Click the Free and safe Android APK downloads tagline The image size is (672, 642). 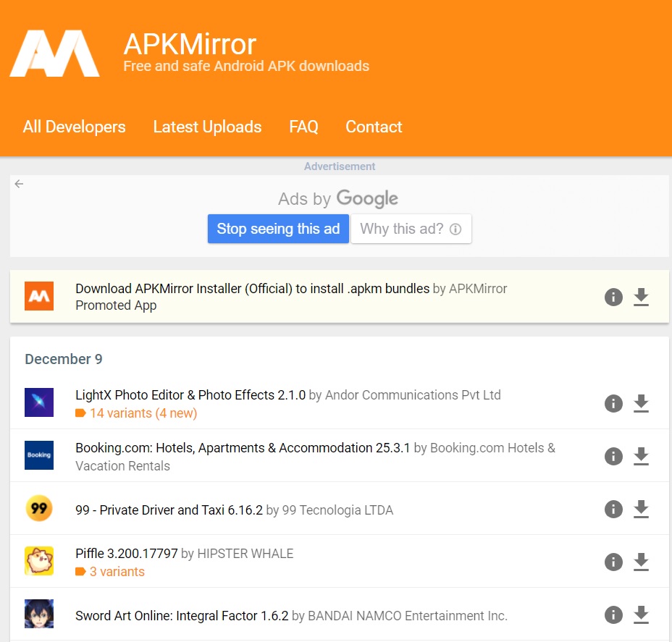(246, 66)
